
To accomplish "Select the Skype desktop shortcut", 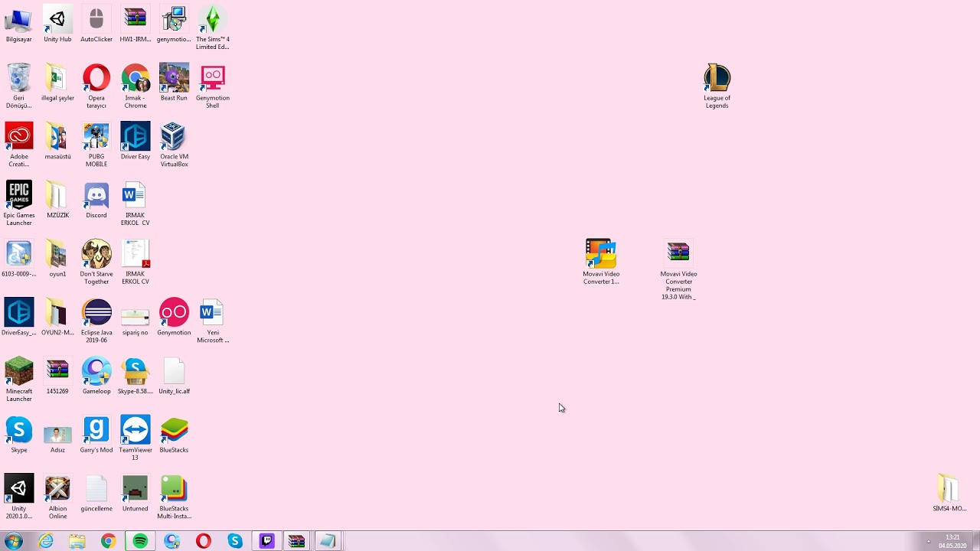I will (18, 435).
